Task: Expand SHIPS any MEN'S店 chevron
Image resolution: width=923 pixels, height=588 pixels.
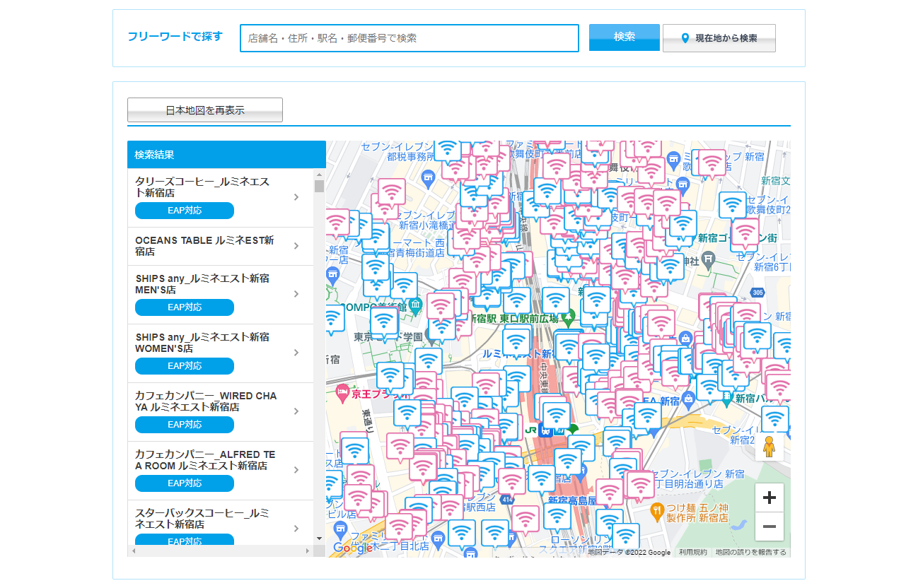Action: coord(296,294)
